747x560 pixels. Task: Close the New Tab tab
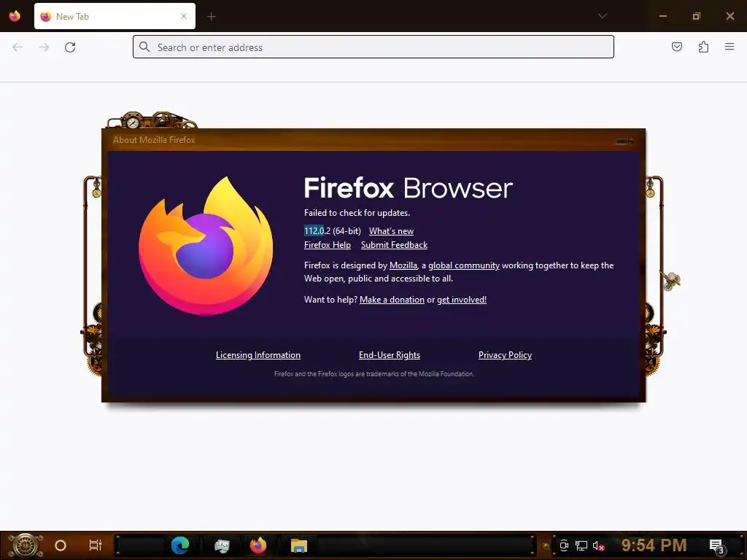pyautogui.click(x=184, y=16)
